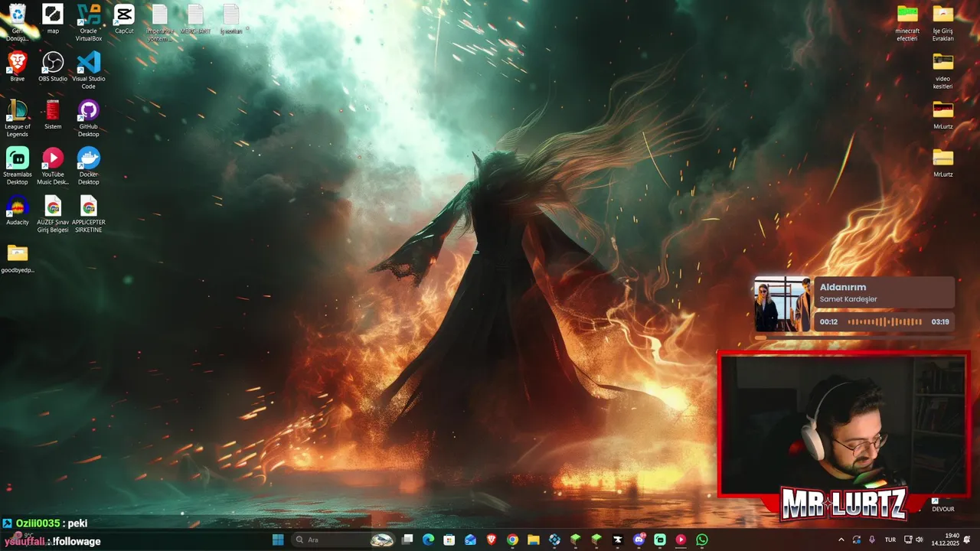Open the minecraft efectleri folder
Screen dimensions: 980x551
(x=907, y=22)
